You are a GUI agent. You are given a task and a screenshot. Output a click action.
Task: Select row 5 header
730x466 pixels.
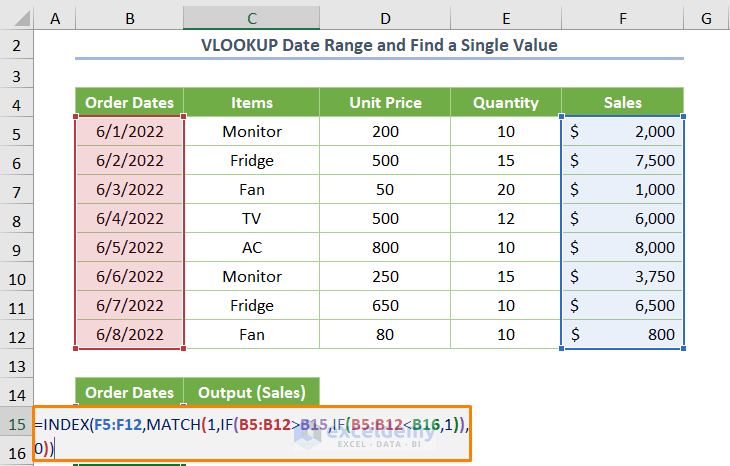point(17,131)
